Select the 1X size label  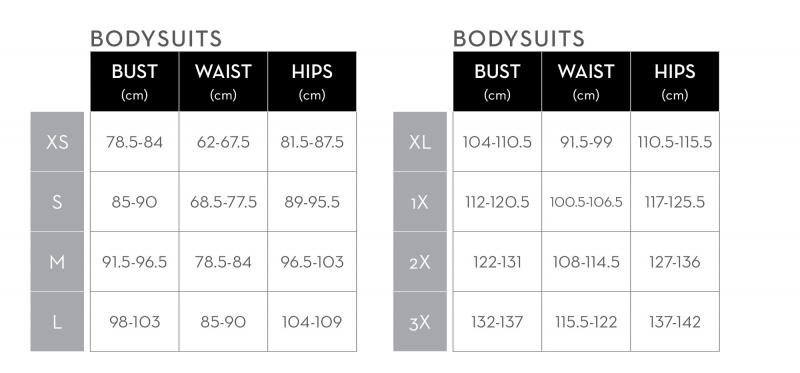coord(420,202)
